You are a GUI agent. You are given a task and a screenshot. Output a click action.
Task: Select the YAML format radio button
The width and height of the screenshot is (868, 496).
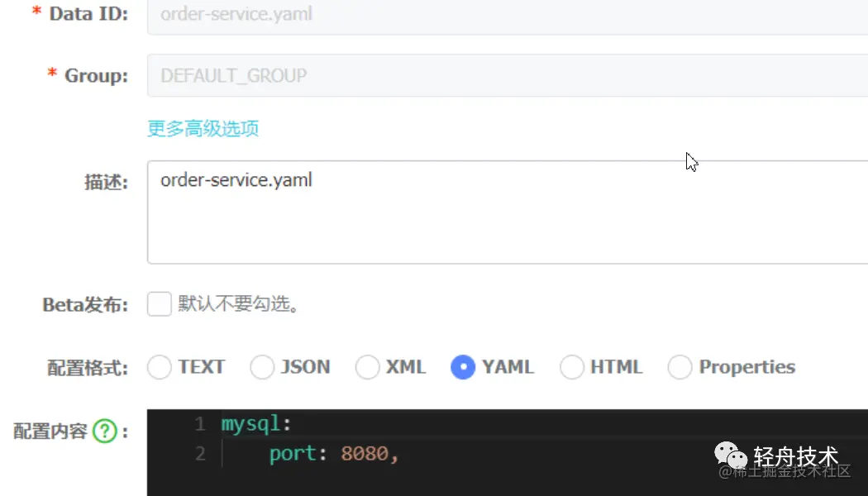click(x=463, y=367)
